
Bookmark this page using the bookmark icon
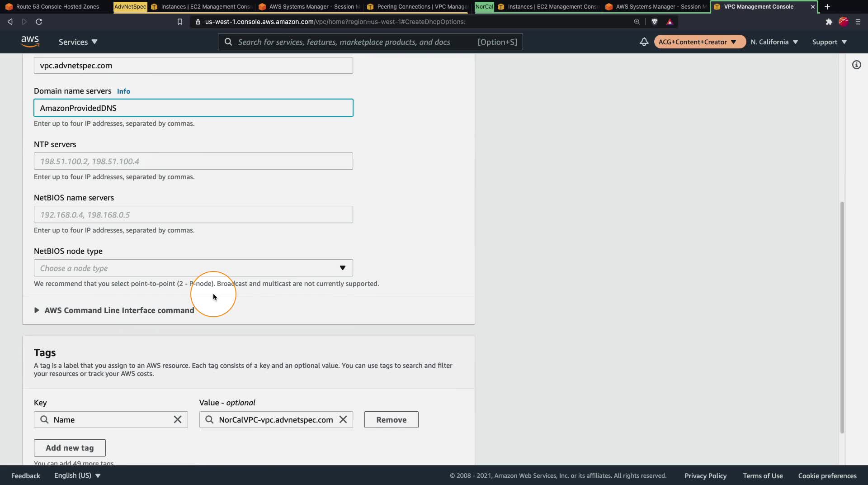pos(180,22)
